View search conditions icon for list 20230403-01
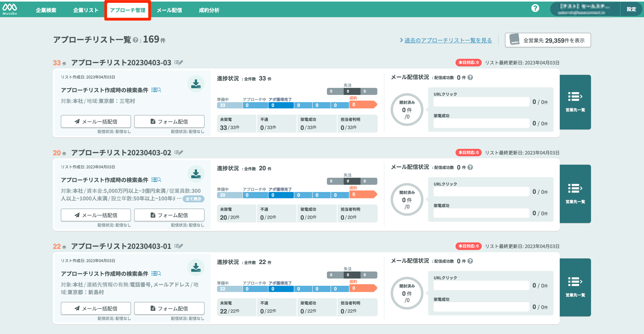This screenshot has height=334, width=644. [156, 273]
